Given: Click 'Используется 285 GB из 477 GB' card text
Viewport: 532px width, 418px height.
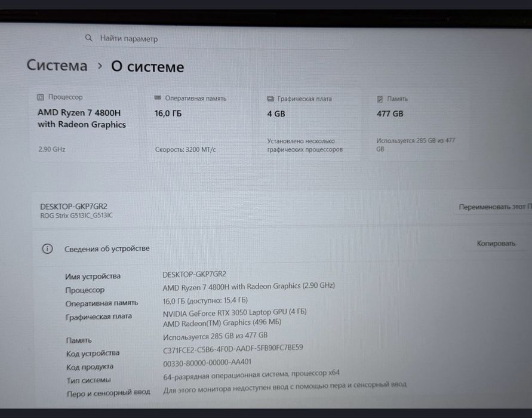Looking at the screenshot, I should (x=416, y=145).
